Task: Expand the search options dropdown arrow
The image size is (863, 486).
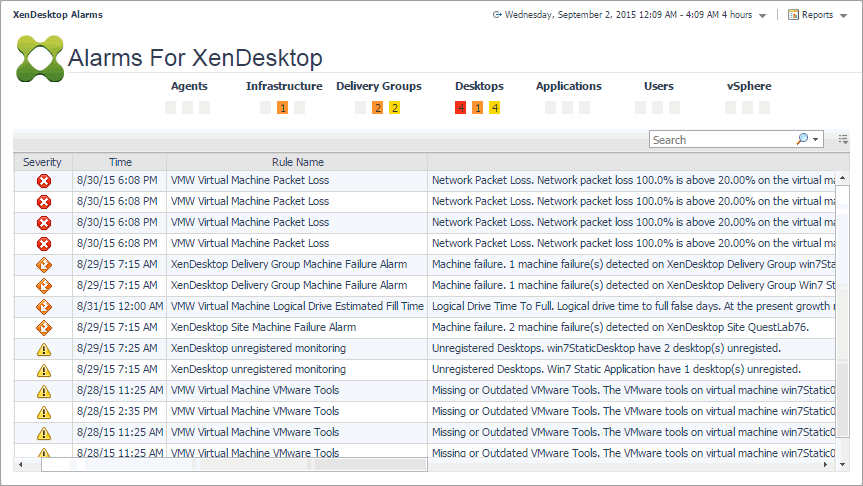Action: click(816, 140)
